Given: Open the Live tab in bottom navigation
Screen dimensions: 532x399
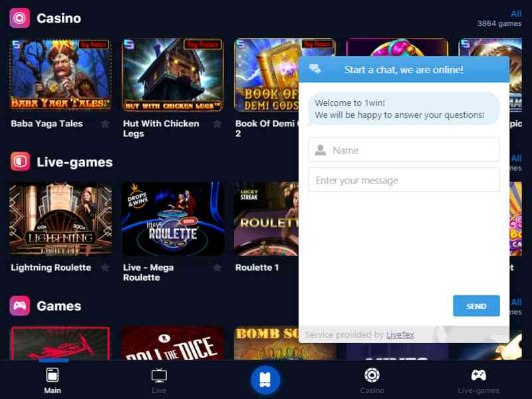Looking at the screenshot, I should click(x=159, y=380).
